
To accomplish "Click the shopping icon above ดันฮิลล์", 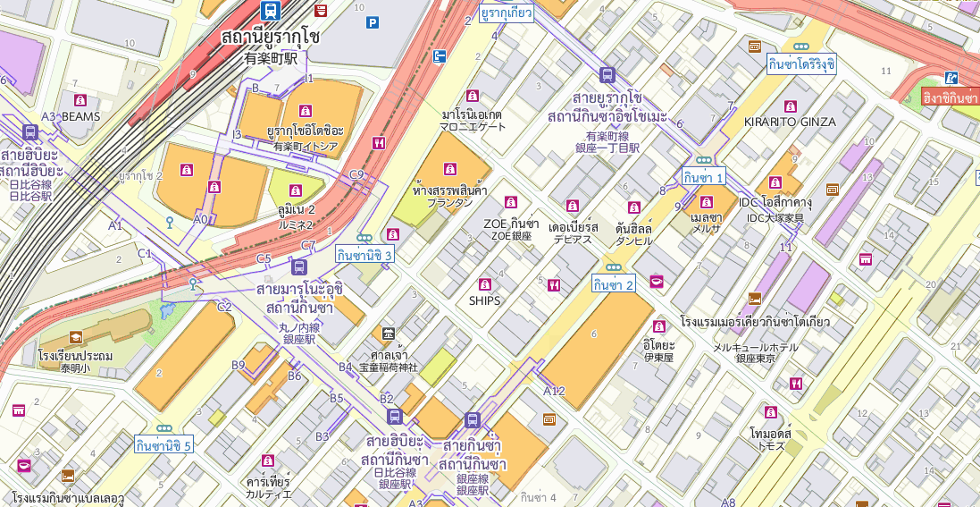I will pyautogui.click(x=633, y=207).
